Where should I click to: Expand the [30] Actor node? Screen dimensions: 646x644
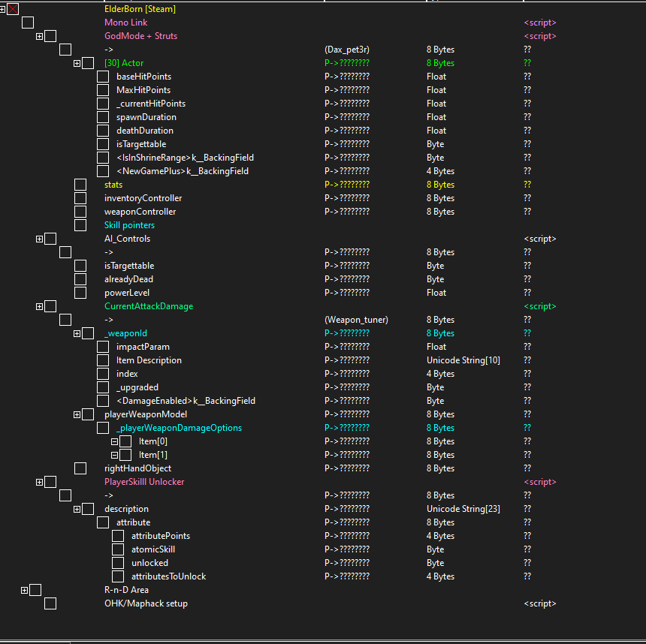pos(77,63)
